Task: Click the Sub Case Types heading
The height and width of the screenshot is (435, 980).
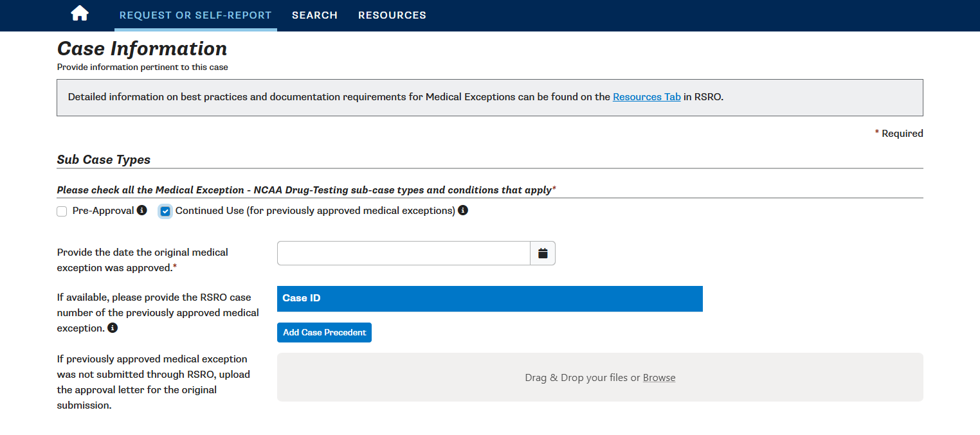Action: click(x=104, y=159)
